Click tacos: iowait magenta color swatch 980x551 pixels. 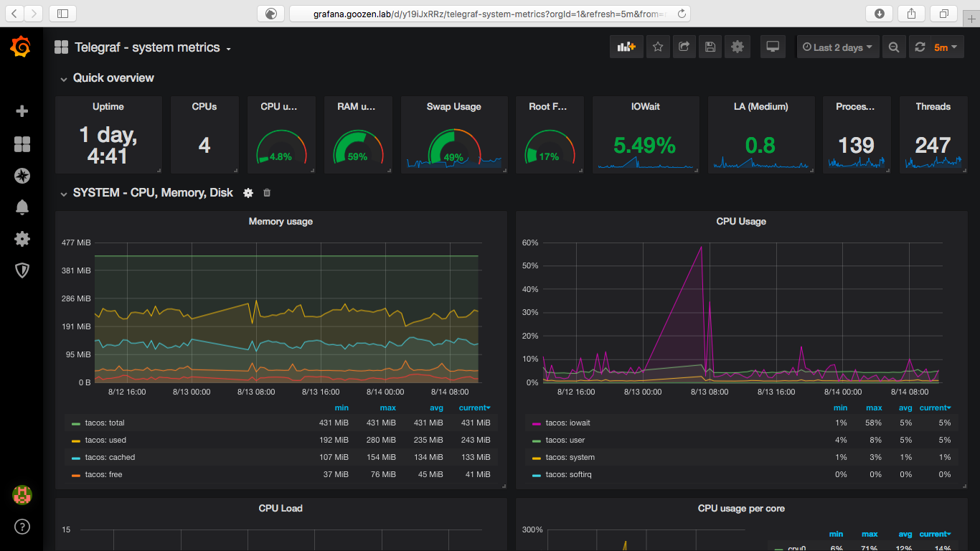click(536, 424)
